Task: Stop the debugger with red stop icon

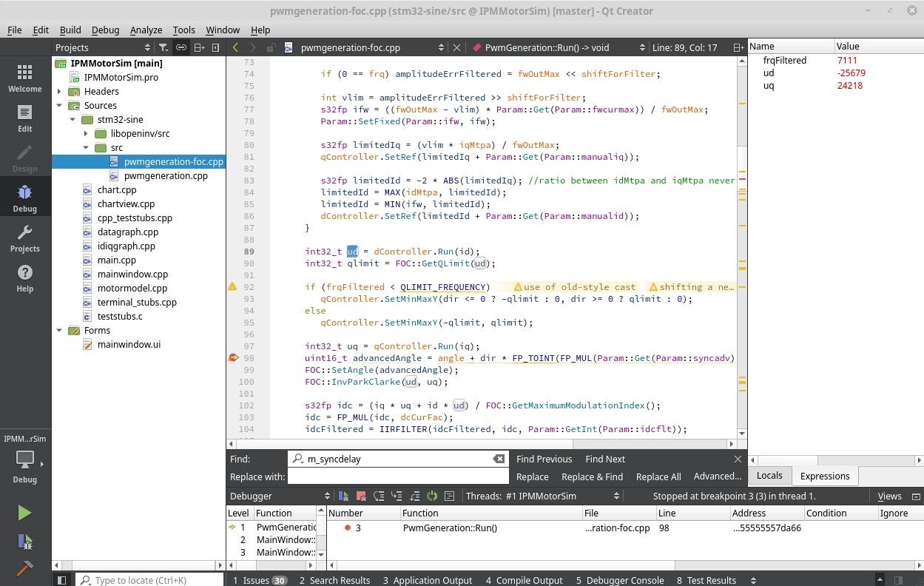Action: (x=361, y=496)
